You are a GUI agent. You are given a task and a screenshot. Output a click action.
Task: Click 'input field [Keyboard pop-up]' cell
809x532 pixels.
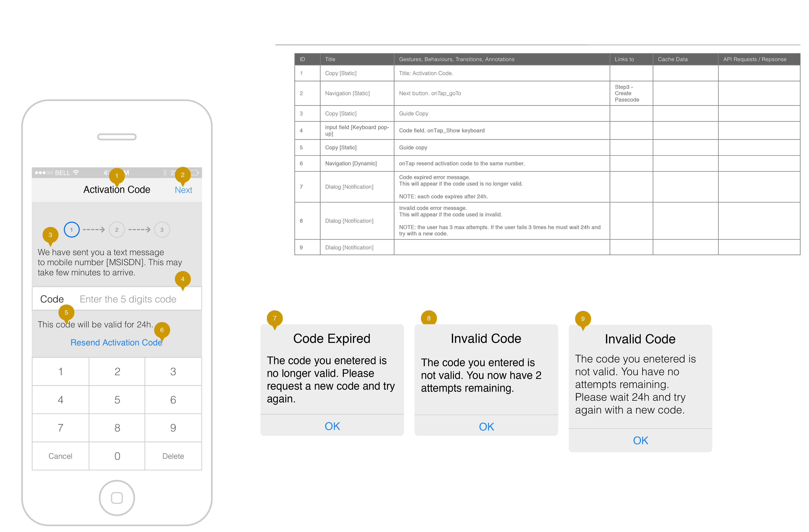tap(357, 130)
